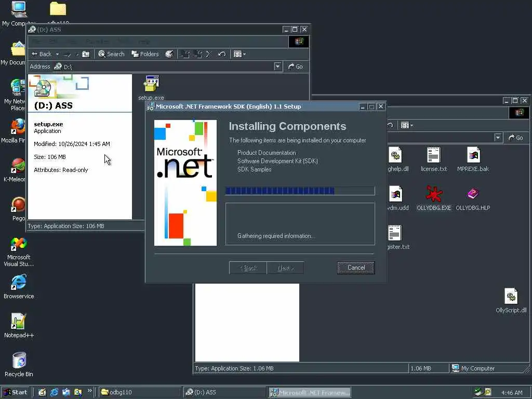Viewport: 532px width, 399px height.
Task: Open setup.exe icon in D: ASS window
Action: [x=151, y=88]
